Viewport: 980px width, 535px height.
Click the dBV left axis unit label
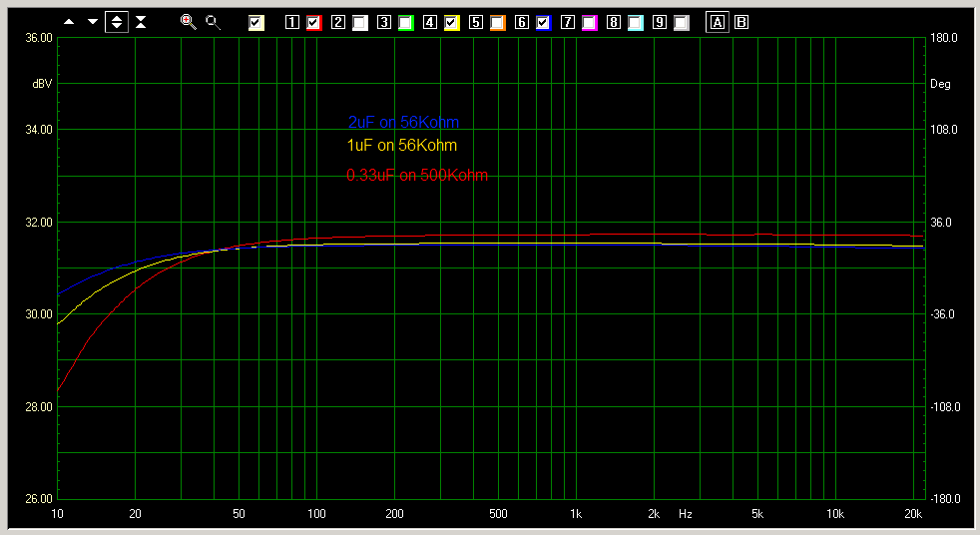[42, 84]
